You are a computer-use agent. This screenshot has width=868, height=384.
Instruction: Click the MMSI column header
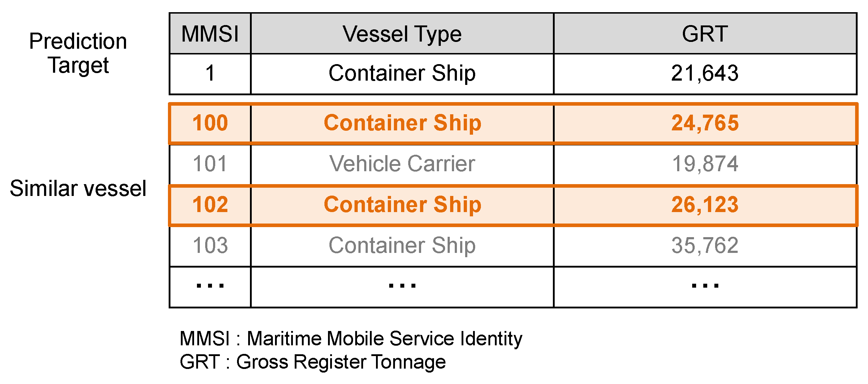click(210, 34)
